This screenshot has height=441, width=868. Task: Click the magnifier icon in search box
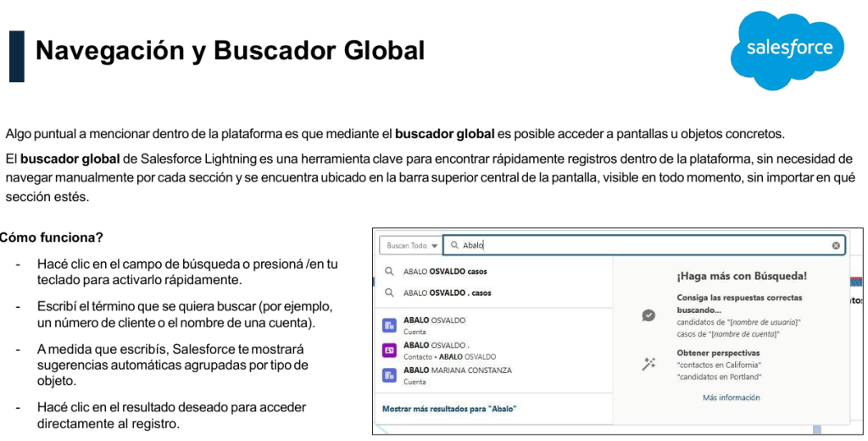point(454,245)
